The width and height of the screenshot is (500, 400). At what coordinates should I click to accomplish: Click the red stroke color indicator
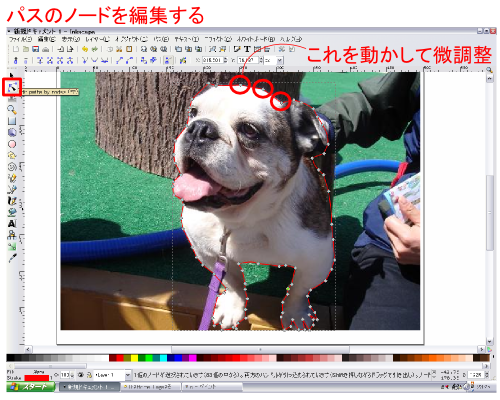click(x=37, y=378)
